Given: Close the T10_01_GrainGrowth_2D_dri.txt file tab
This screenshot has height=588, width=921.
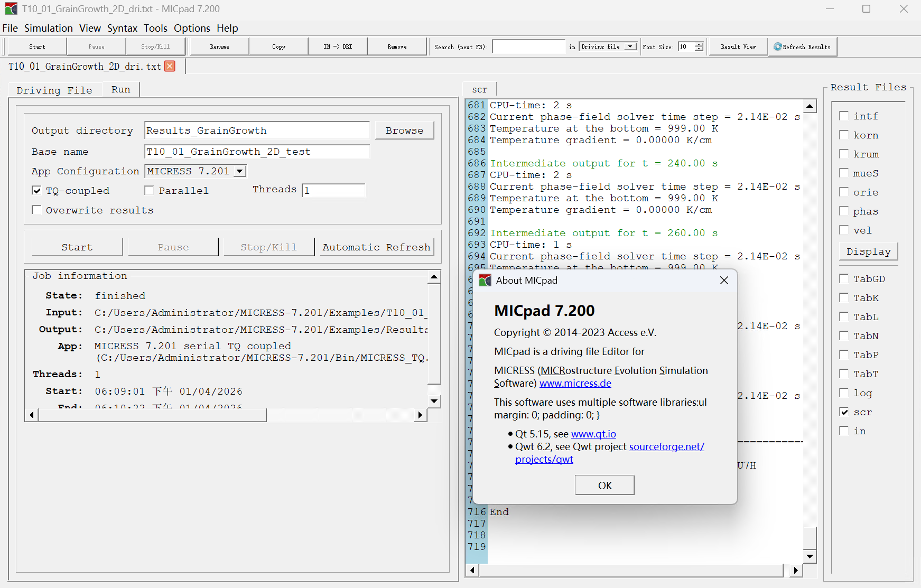Looking at the screenshot, I should click(170, 66).
